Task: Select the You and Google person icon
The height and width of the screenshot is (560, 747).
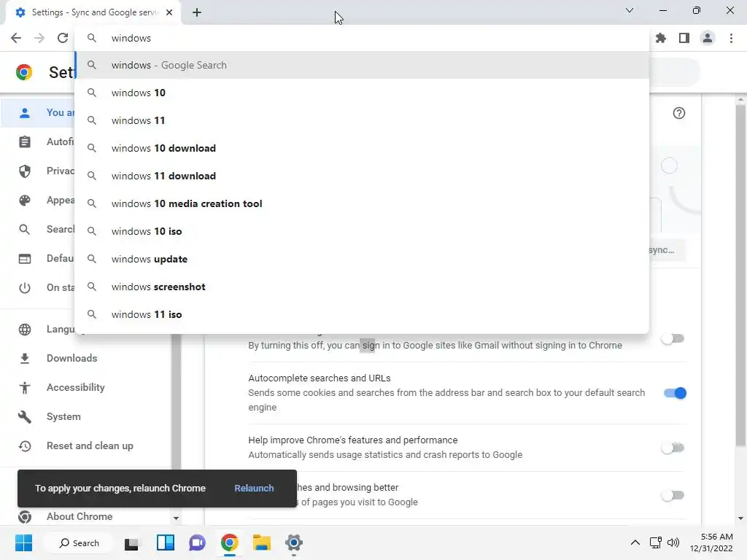Action: pos(24,113)
